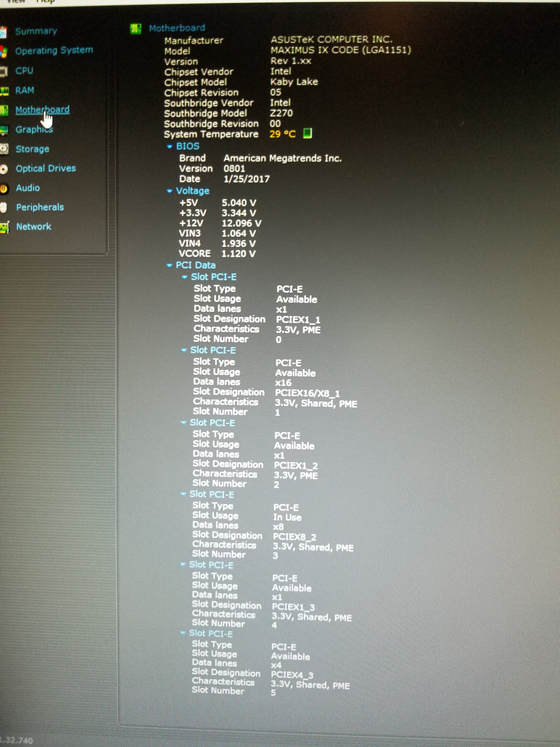
Task: Click the Manufacturer label
Action: (194, 41)
